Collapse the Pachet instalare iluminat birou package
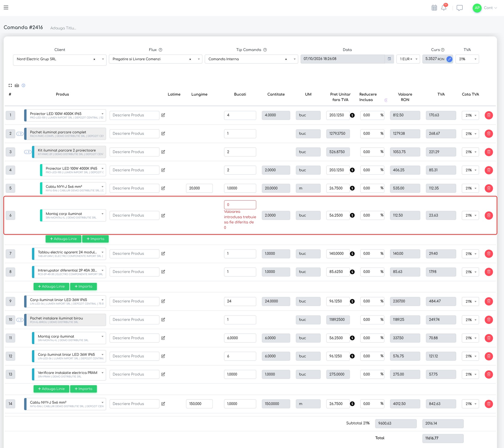Viewport: 504px width, 448px height. point(20,320)
